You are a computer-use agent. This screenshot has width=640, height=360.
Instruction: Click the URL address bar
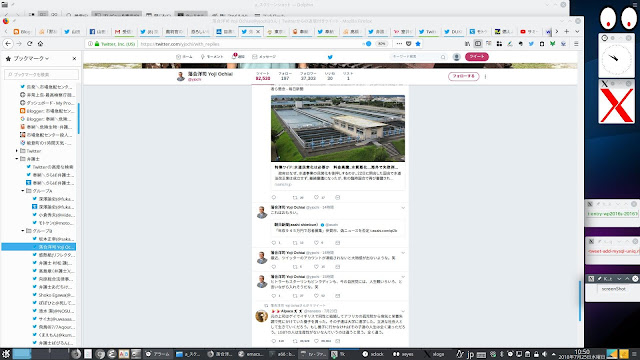249,44
